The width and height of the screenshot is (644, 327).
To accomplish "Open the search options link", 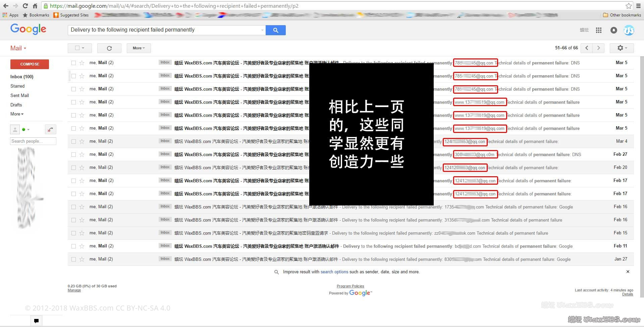I will coord(334,272).
